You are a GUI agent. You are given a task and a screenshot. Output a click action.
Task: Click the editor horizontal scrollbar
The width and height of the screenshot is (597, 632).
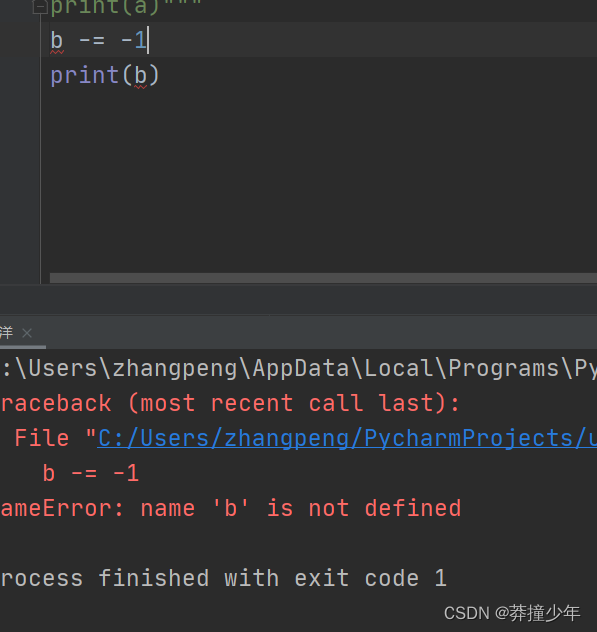(x=323, y=278)
